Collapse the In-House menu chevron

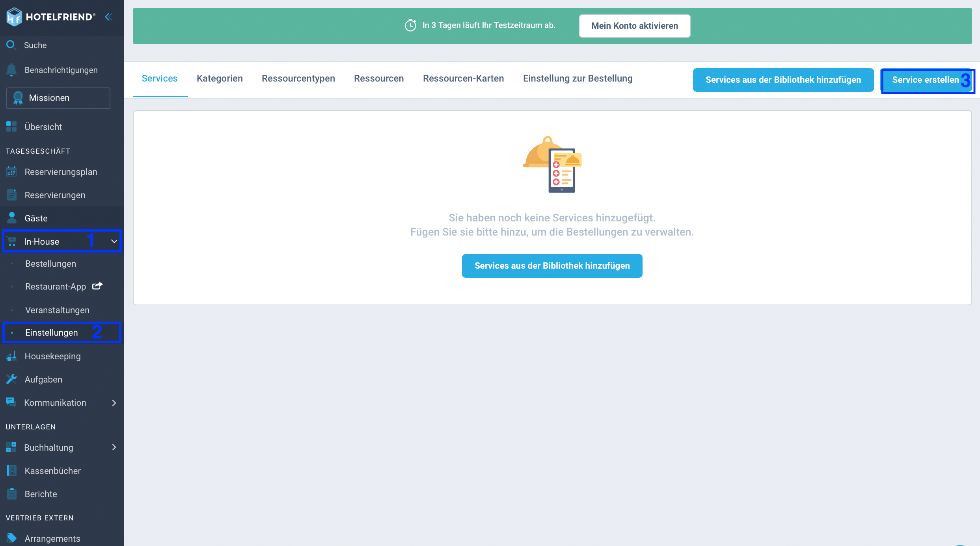coord(114,241)
